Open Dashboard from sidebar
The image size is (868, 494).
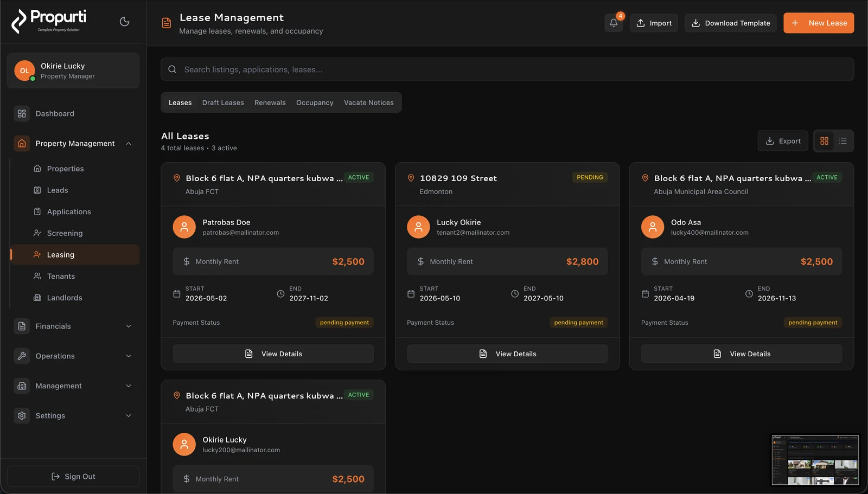click(x=73, y=113)
